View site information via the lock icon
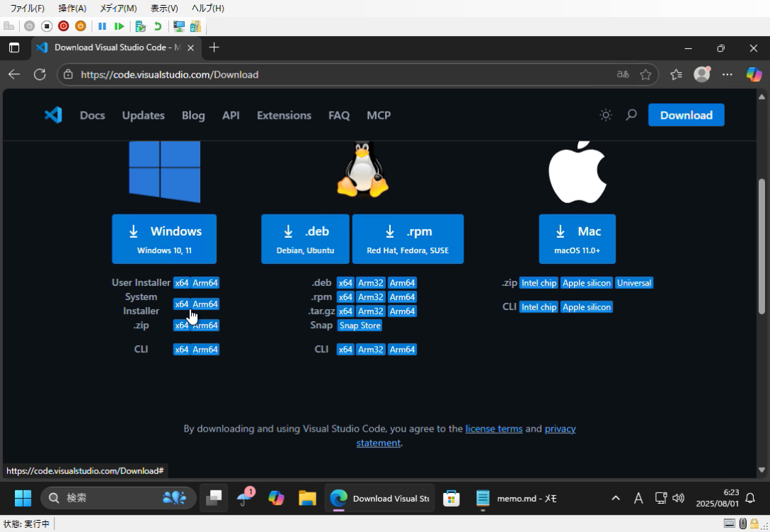 click(x=68, y=74)
